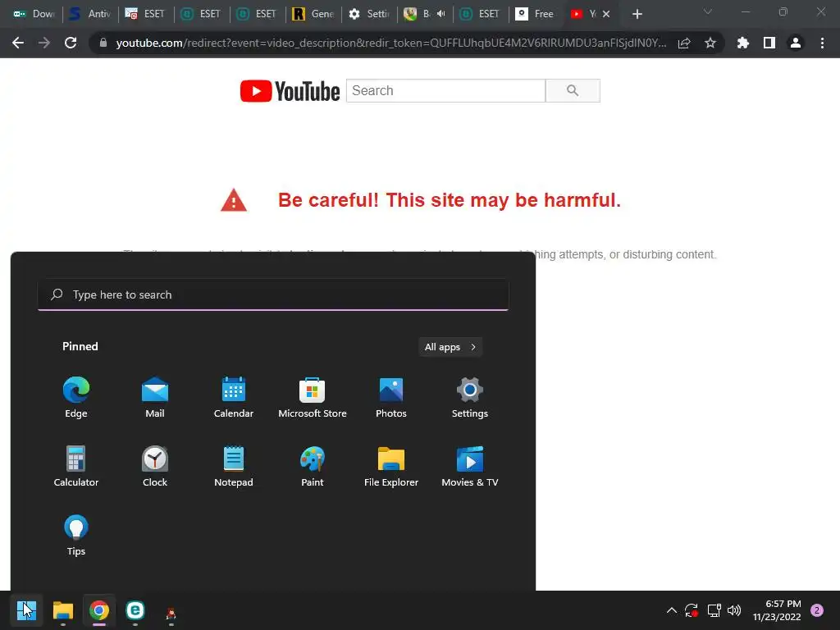
Task: Open the clock and date flyout
Action: [x=777, y=610]
